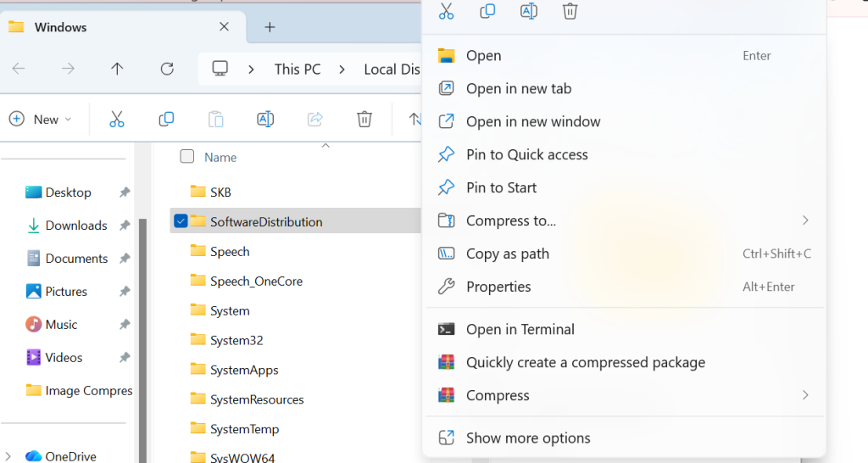Click the Rename icon in context menu

pos(529,11)
